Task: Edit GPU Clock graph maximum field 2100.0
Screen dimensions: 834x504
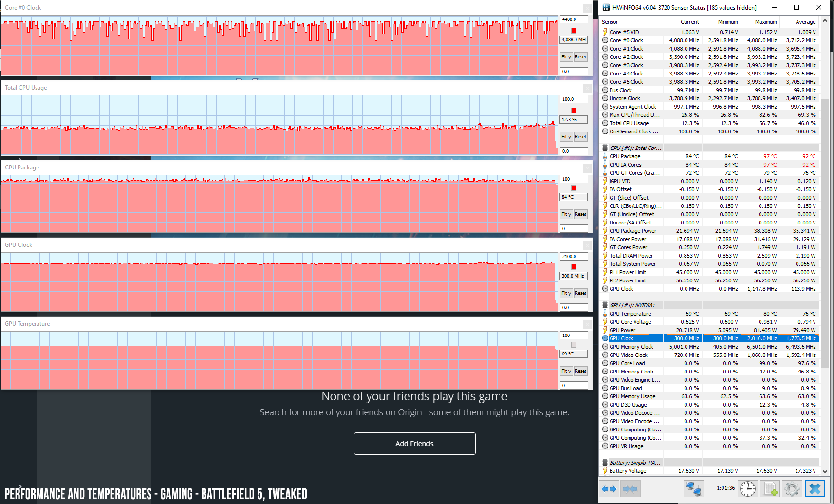Action: coord(574,257)
